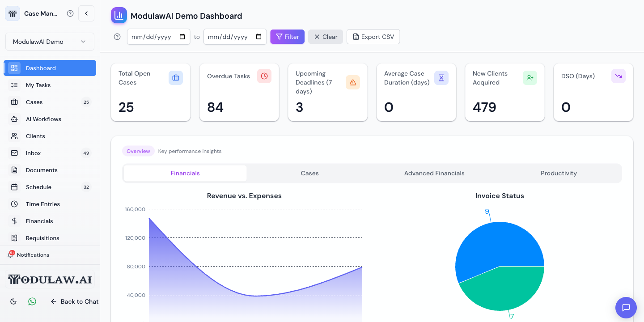Click Key performance insights text
This screenshot has height=322, width=644.
190,151
